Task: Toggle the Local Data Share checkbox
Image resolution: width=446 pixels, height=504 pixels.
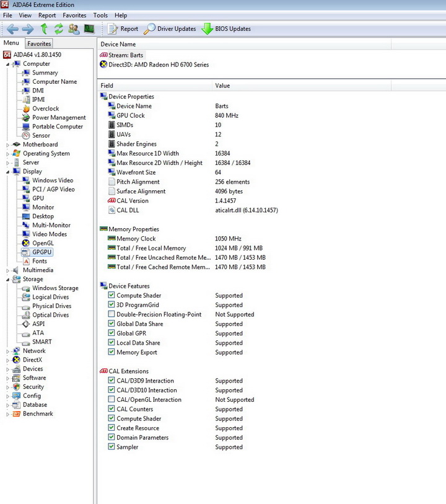Action: point(111,342)
